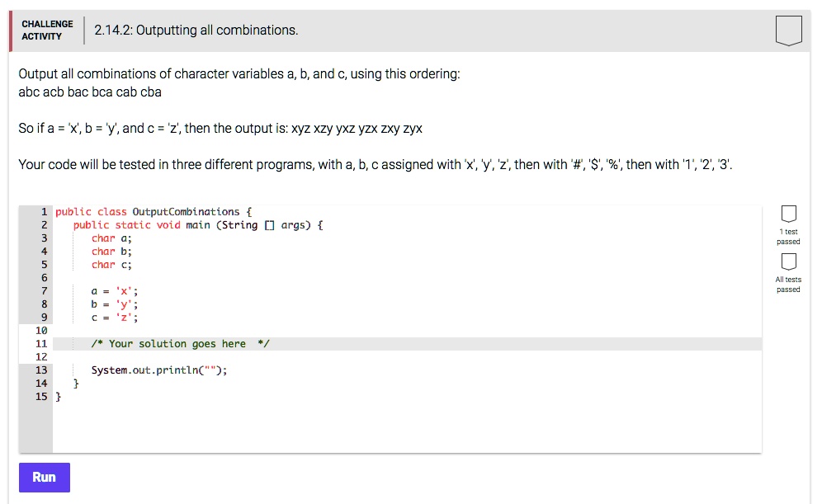The image size is (822, 504).
Task: Click the line assigning 'y' to b
Action: (115, 304)
